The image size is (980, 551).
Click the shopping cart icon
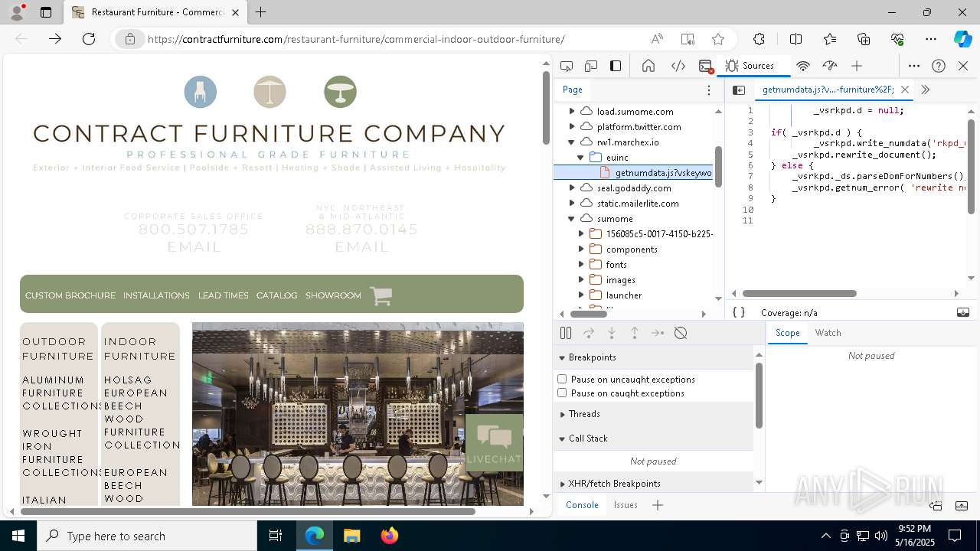click(381, 295)
